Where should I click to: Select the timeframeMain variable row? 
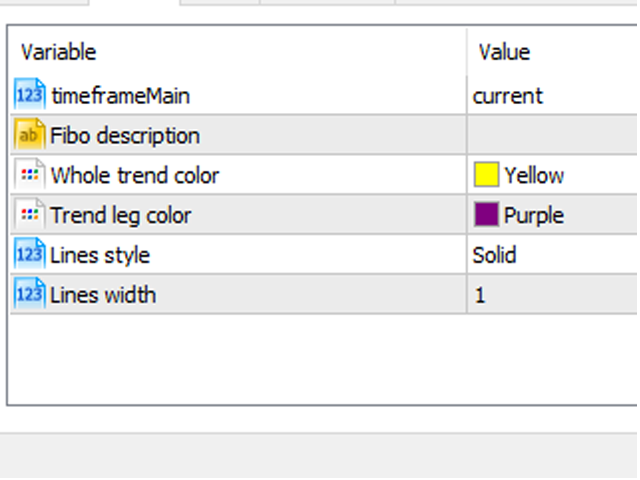119,95
